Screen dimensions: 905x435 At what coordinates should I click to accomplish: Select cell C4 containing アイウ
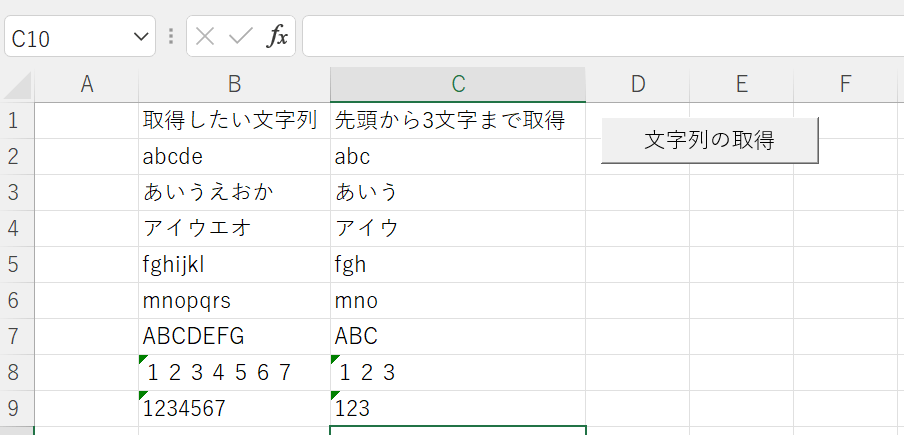click(x=458, y=229)
